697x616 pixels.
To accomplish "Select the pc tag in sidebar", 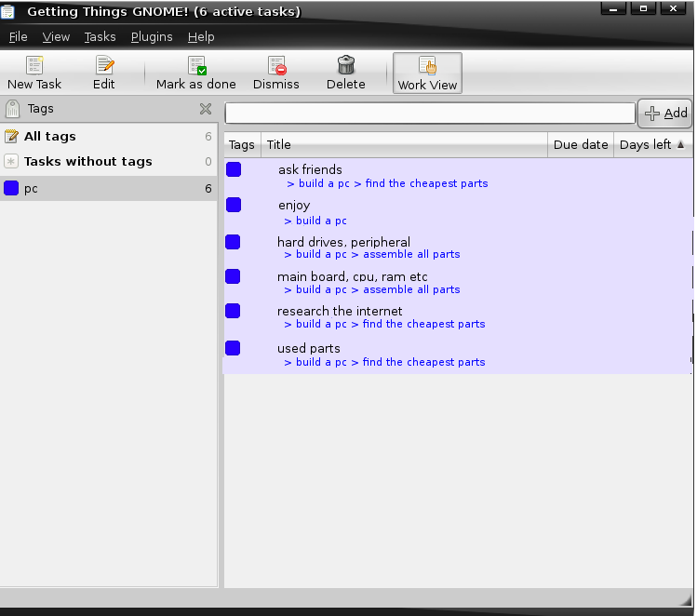I will pos(32,189).
